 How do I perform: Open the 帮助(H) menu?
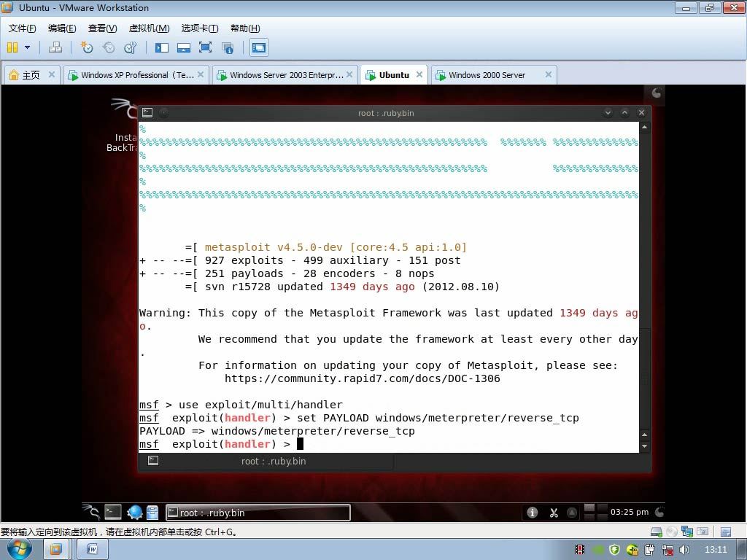tap(245, 28)
